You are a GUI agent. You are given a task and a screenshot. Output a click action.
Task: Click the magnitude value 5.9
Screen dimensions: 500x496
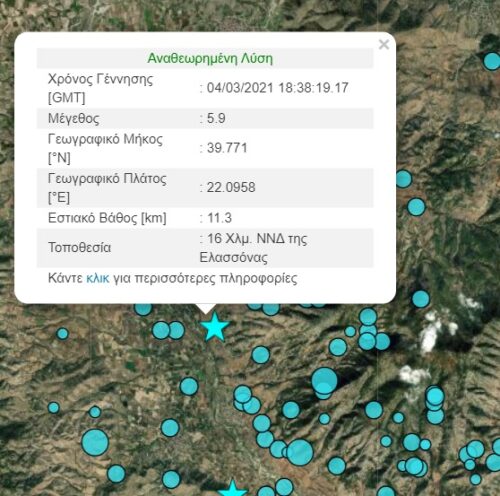coord(216,118)
